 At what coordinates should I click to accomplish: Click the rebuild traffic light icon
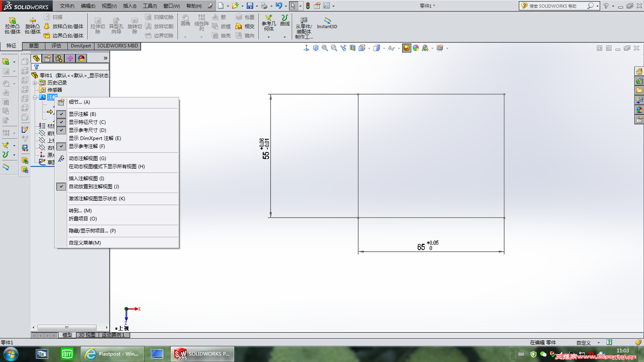pyautogui.click(x=308, y=6)
